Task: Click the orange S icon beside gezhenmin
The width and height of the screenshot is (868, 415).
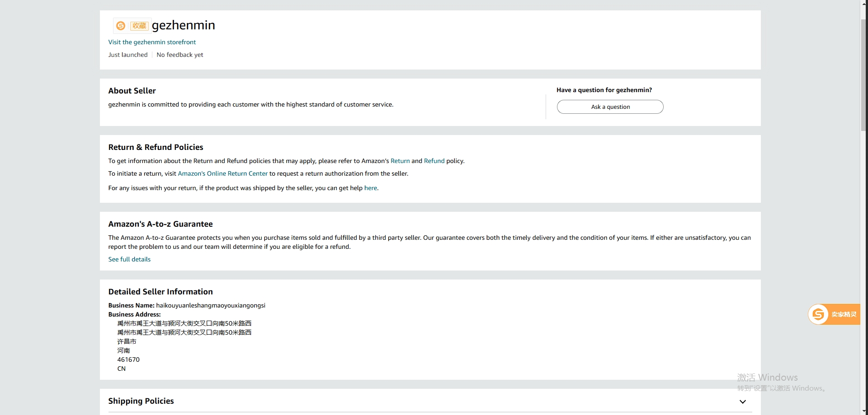Action: coord(121,26)
